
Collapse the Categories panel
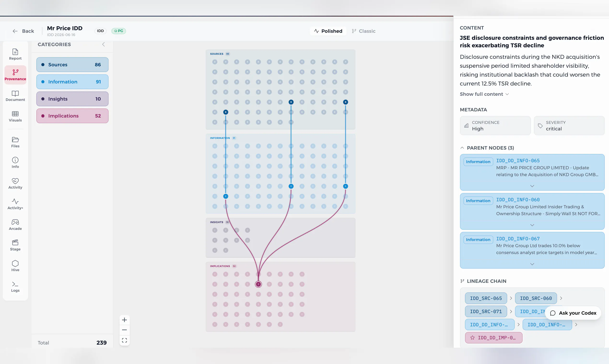(x=103, y=44)
